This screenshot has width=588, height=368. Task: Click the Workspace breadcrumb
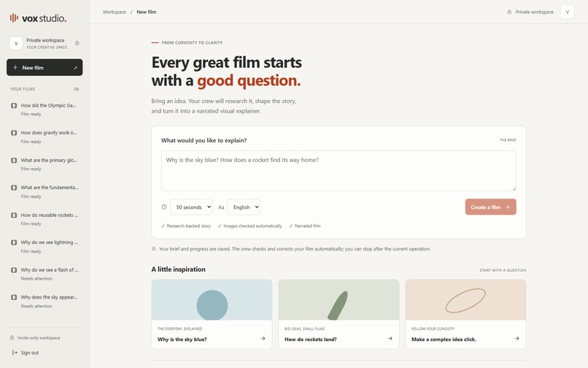point(115,12)
